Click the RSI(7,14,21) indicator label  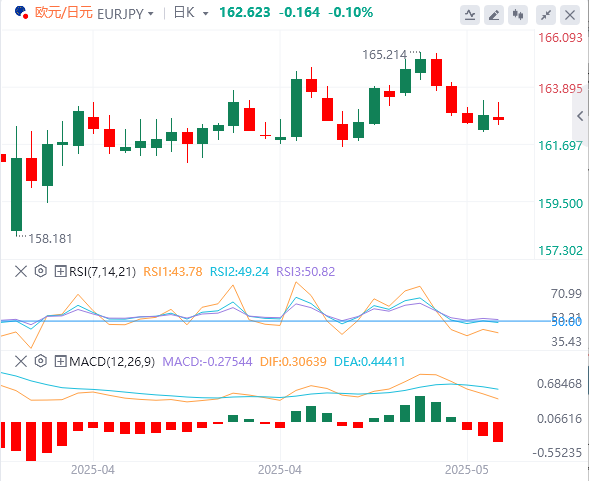[x=103, y=271]
